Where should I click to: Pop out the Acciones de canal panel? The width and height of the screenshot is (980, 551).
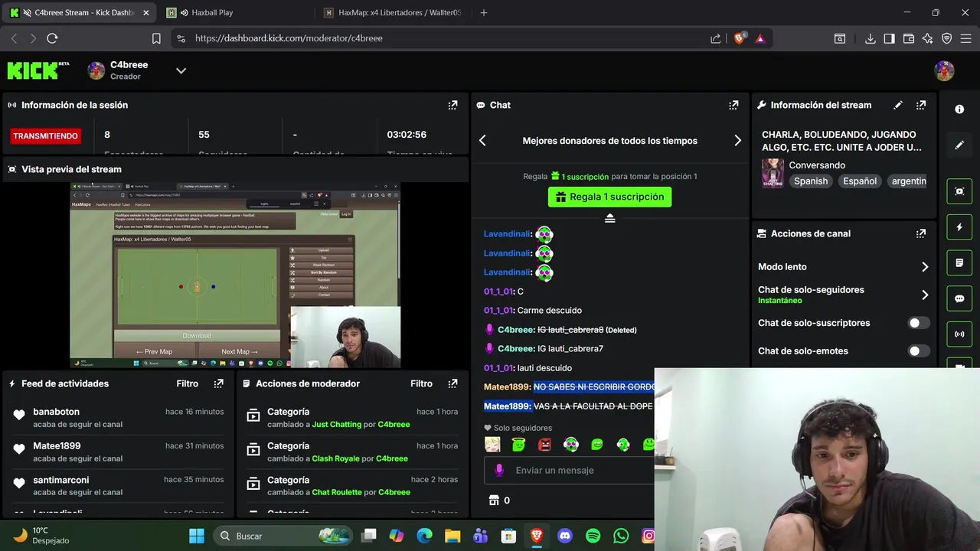click(x=921, y=233)
